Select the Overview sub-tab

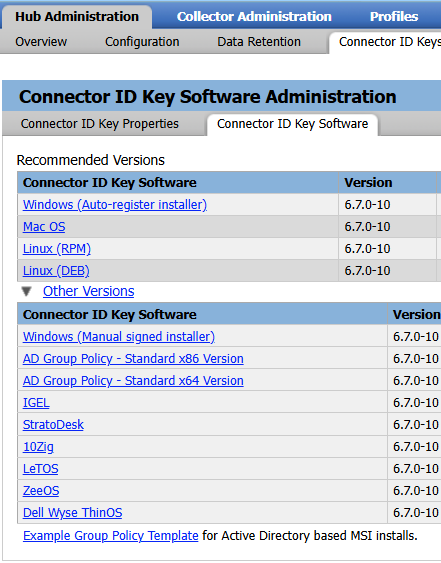41,42
